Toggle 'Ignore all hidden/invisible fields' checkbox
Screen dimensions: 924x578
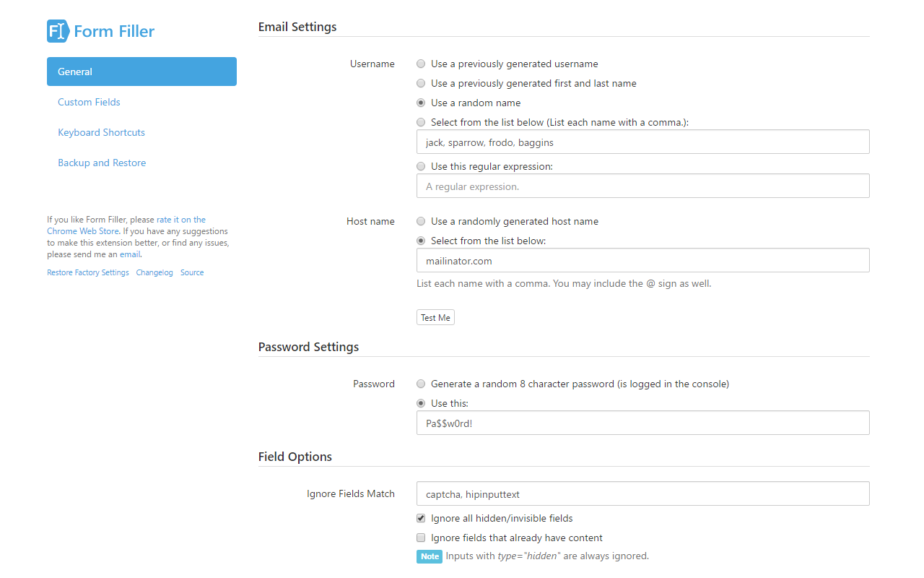coord(421,518)
